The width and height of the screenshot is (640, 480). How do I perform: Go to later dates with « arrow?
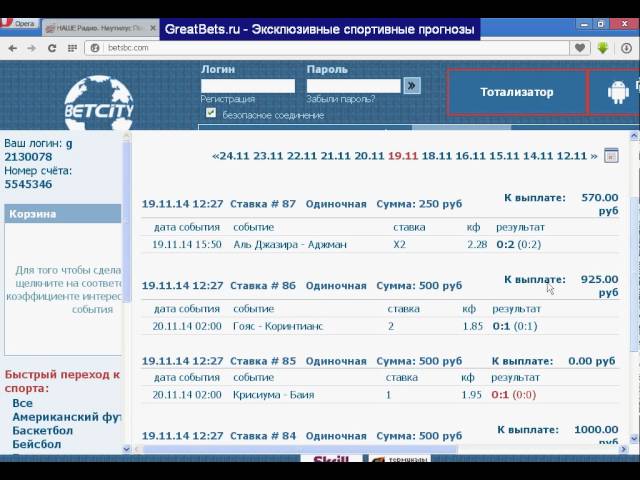tap(216, 156)
